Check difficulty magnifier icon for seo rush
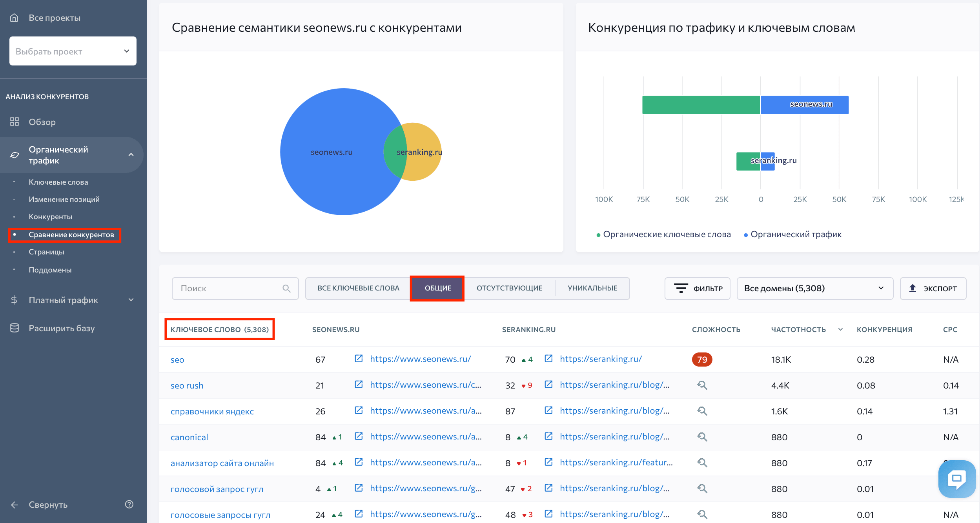This screenshot has width=980, height=523. (x=702, y=385)
